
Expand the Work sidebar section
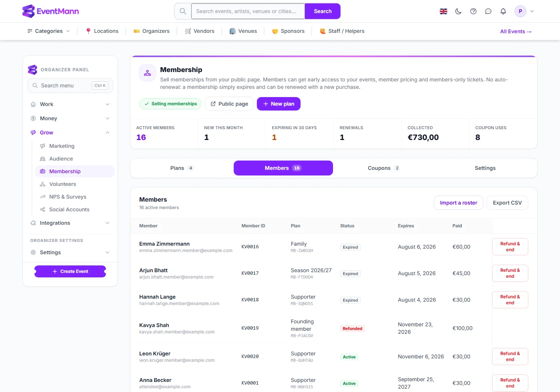(x=70, y=104)
